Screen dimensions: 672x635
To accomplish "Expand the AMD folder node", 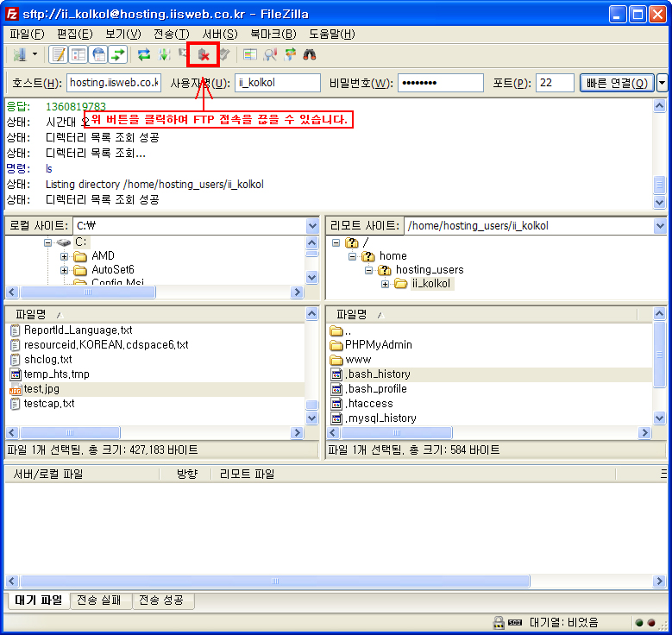I will coord(65,256).
